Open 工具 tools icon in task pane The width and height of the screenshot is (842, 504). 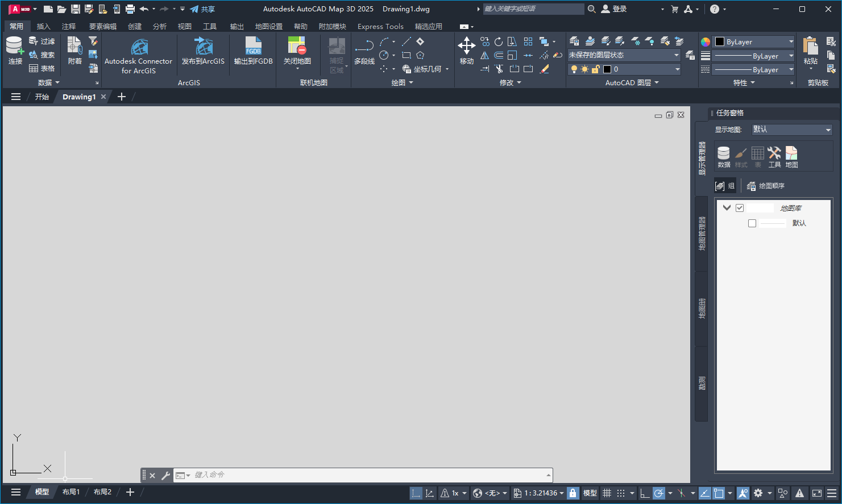tap(774, 157)
